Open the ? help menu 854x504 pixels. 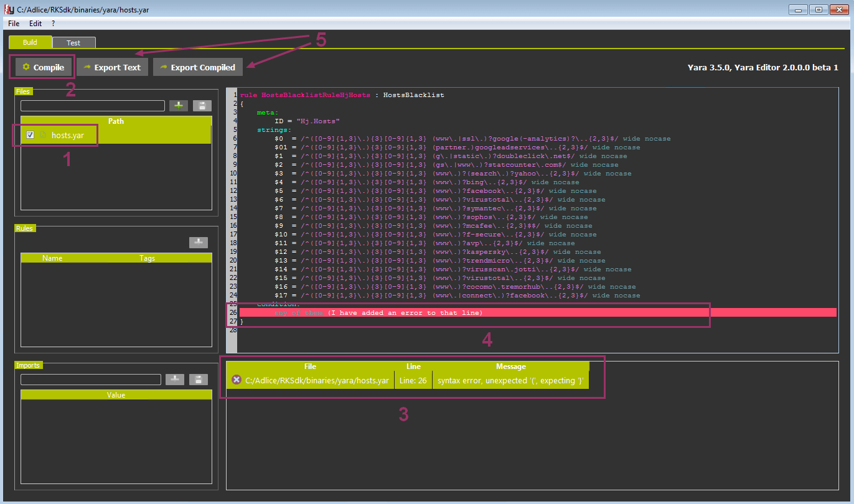(x=54, y=23)
